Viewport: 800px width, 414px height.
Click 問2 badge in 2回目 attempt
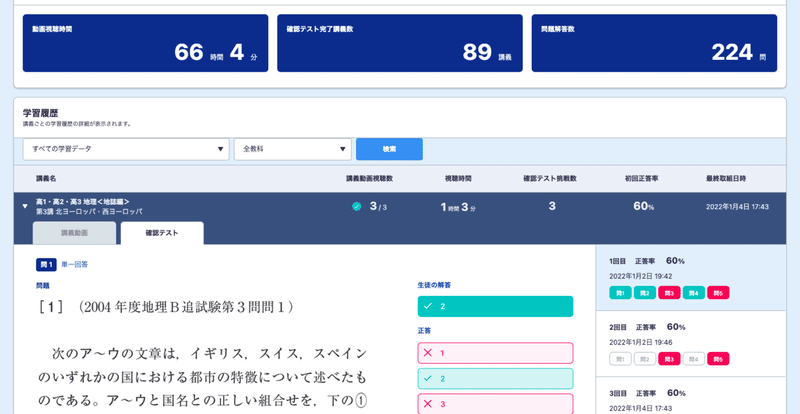click(645, 359)
